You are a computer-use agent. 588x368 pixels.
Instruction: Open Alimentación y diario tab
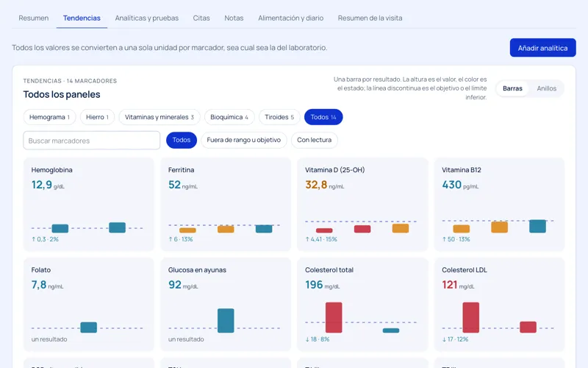[x=290, y=18]
